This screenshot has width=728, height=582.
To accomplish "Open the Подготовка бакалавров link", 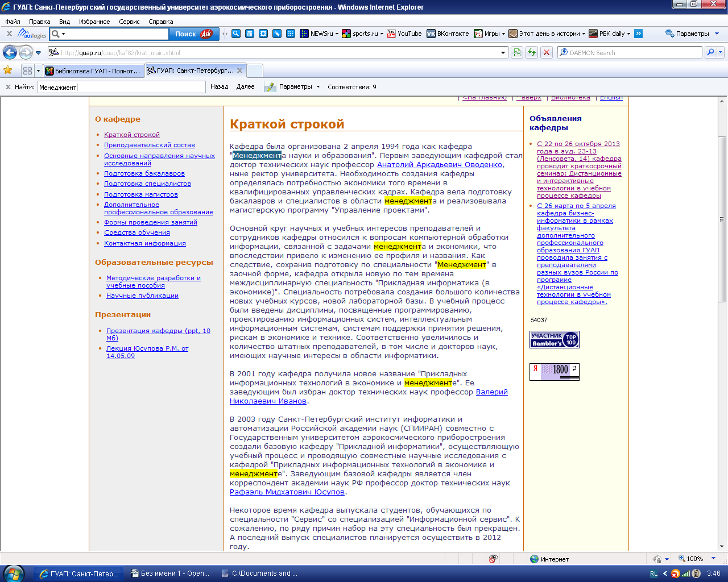I will pos(144,173).
